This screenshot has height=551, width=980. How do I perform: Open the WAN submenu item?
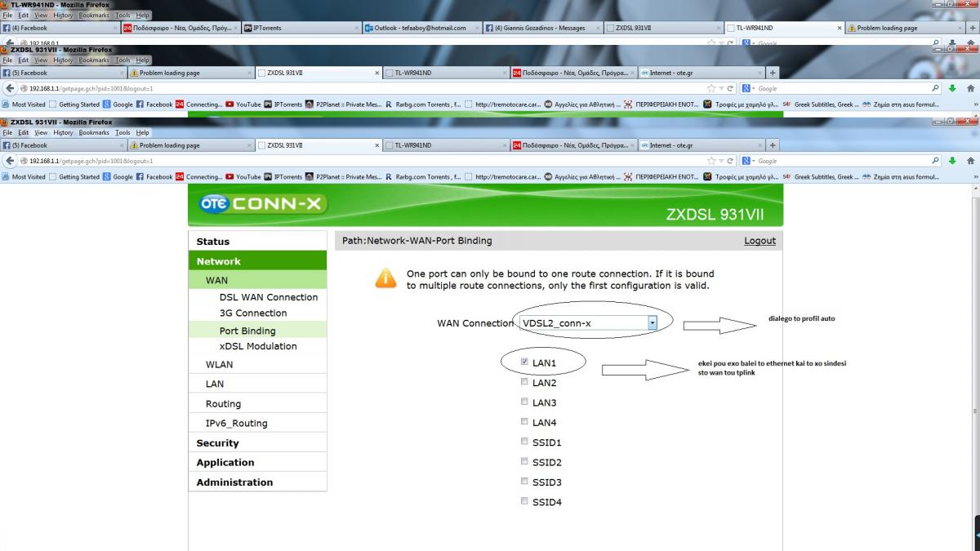[257, 280]
